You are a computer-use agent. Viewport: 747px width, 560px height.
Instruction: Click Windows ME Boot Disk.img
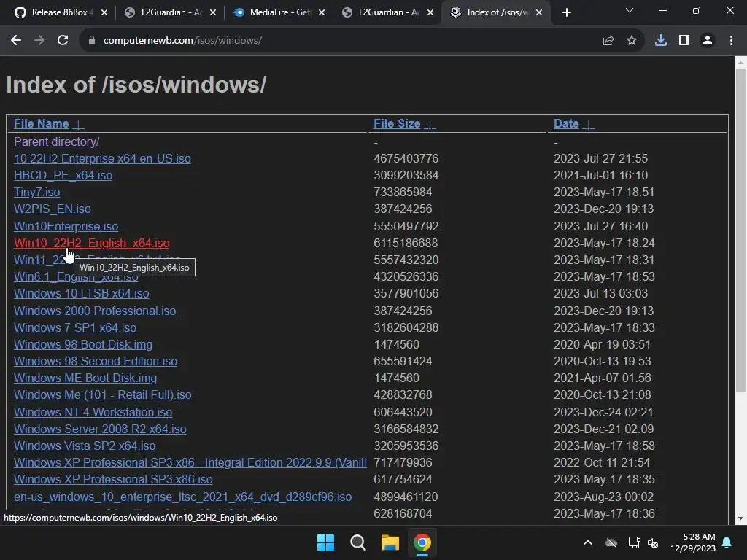(85, 378)
